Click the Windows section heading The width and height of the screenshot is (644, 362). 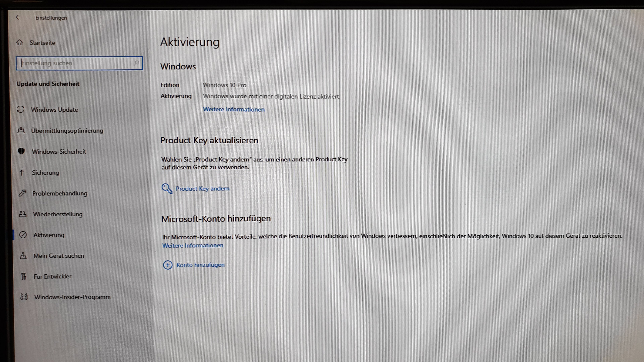pos(178,67)
